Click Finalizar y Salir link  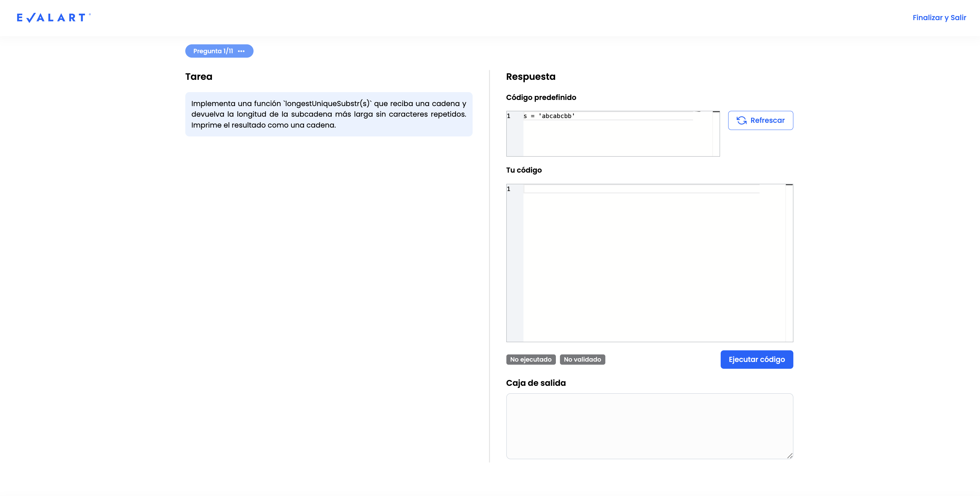pyautogui.click(x=939, y=17)
